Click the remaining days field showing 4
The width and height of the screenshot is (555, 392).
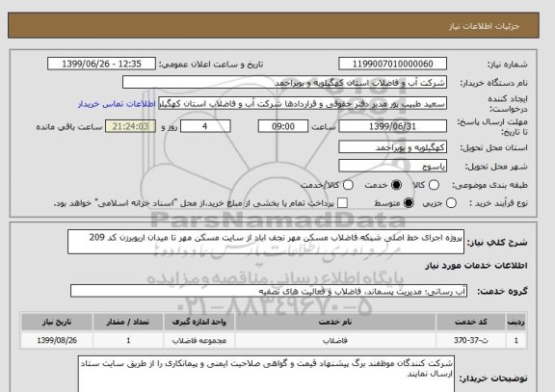[205, 126]
